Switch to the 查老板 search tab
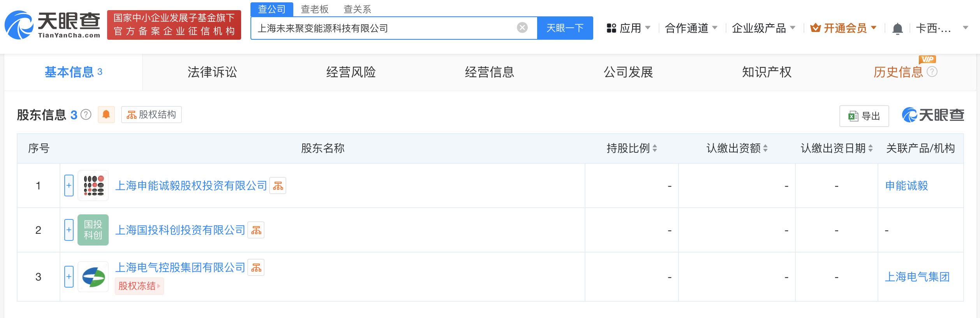Viewport: 980px width, 318px height. [315, 9]
